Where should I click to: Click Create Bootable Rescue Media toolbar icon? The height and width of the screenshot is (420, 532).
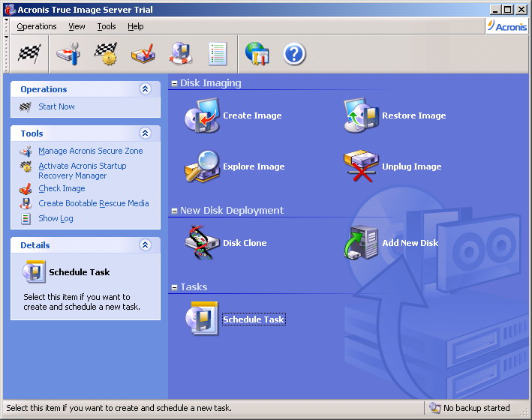pos(181,54)
